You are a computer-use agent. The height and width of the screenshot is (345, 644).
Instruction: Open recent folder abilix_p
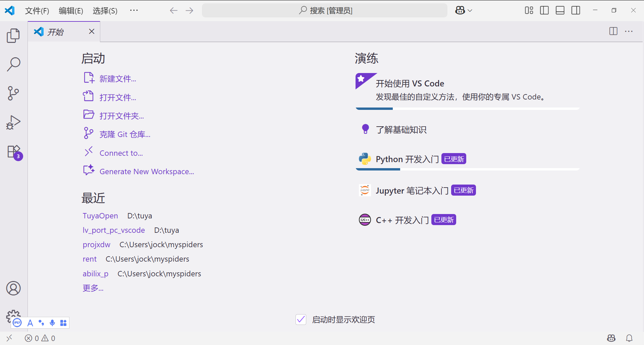tap(96, 274)
